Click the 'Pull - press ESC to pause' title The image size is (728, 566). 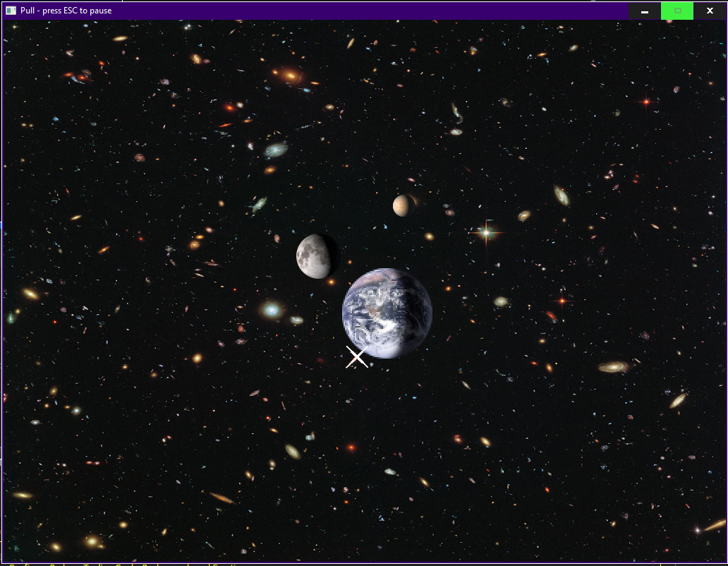(x=66, y=11)
